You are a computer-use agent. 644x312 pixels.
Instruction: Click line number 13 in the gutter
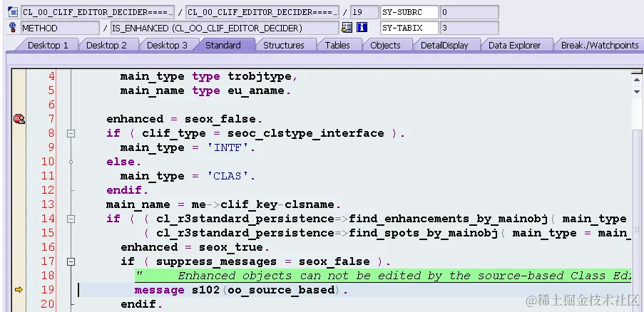tap(48, 204)
